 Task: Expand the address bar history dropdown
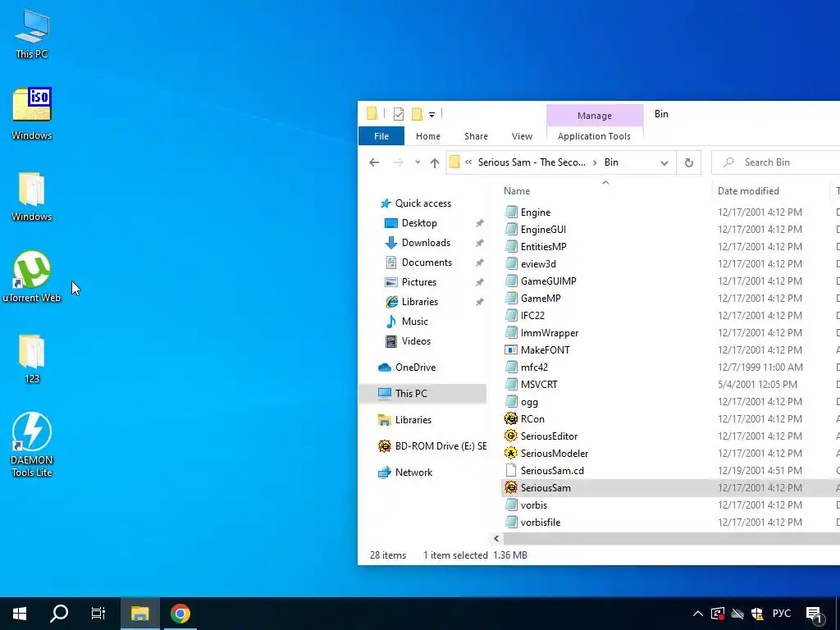(x=664, y=163)
